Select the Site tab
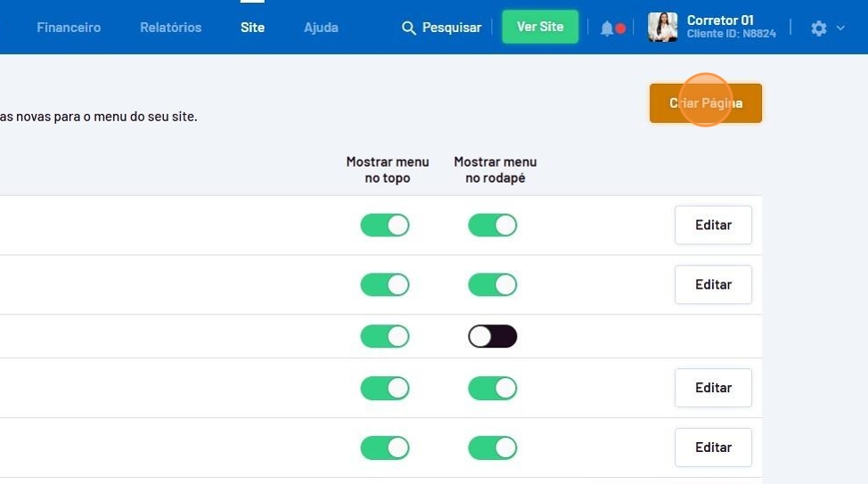Screen dimensions: 868x484 pos(252,28)
